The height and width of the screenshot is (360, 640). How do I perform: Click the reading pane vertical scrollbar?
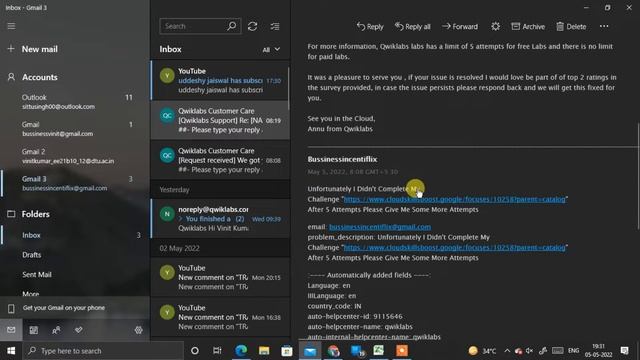638,176
